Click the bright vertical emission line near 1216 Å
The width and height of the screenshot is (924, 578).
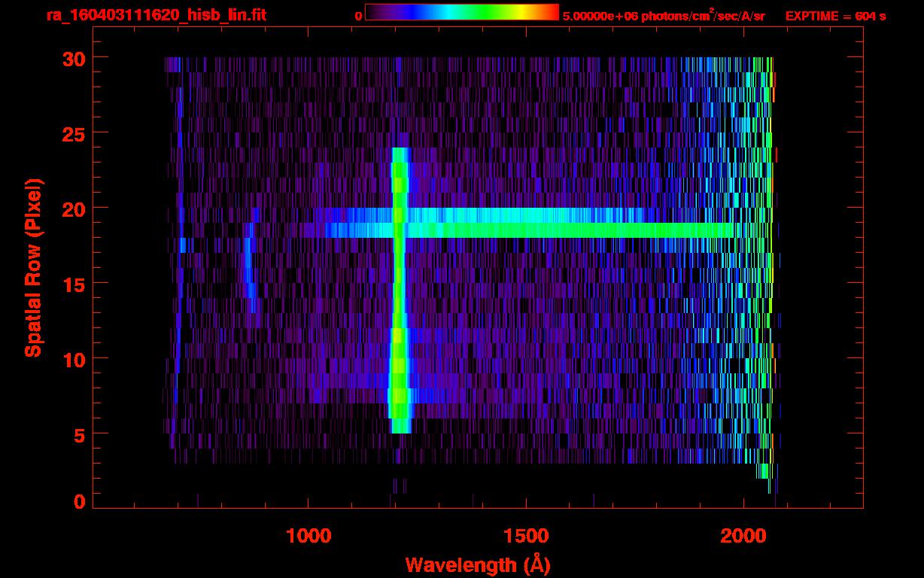point(400,291)
